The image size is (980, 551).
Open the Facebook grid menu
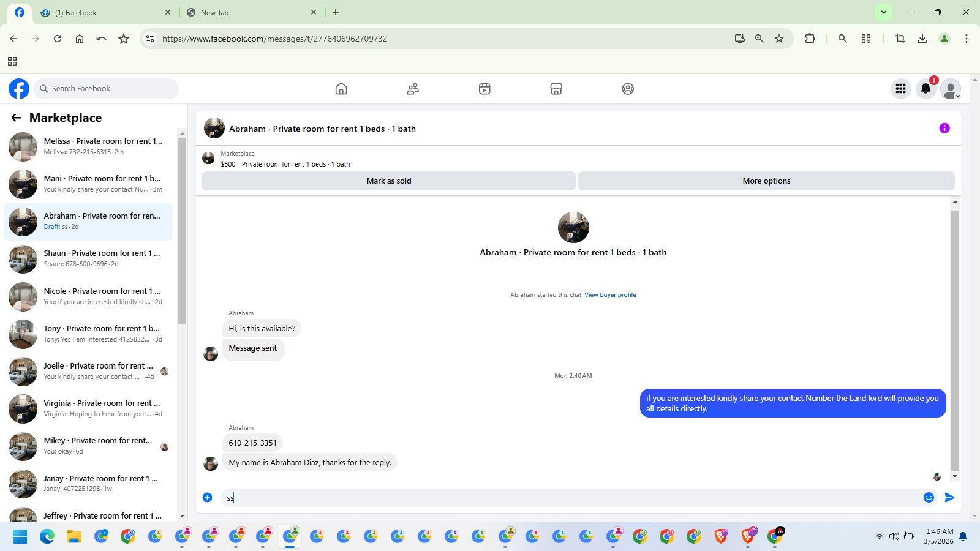pyautogui.click(x=900, y=89)
